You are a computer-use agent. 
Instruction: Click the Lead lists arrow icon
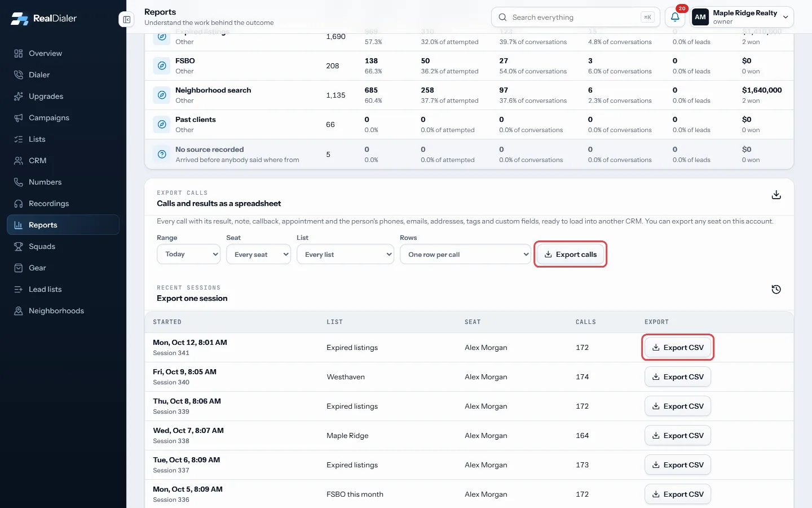[x=19, y=290]
